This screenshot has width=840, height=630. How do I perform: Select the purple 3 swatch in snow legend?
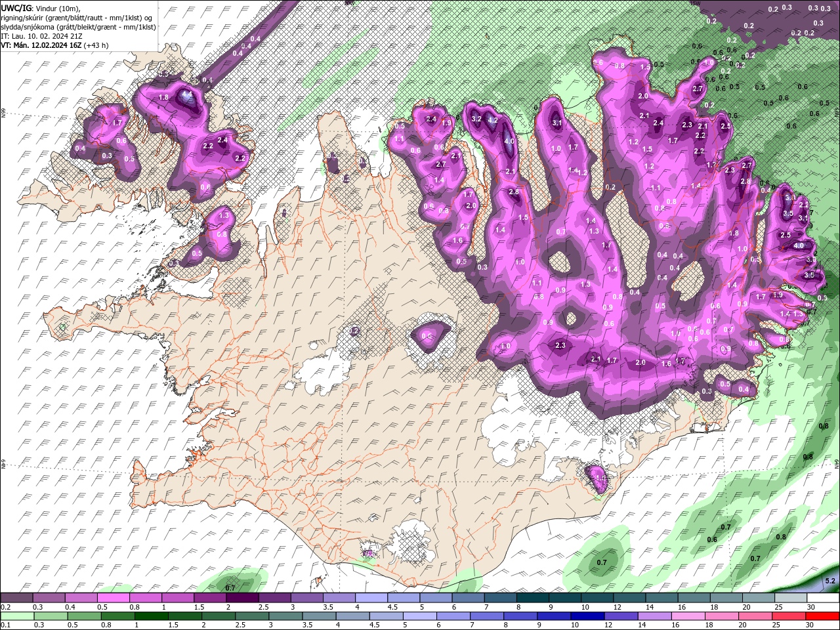click(307, 598)
